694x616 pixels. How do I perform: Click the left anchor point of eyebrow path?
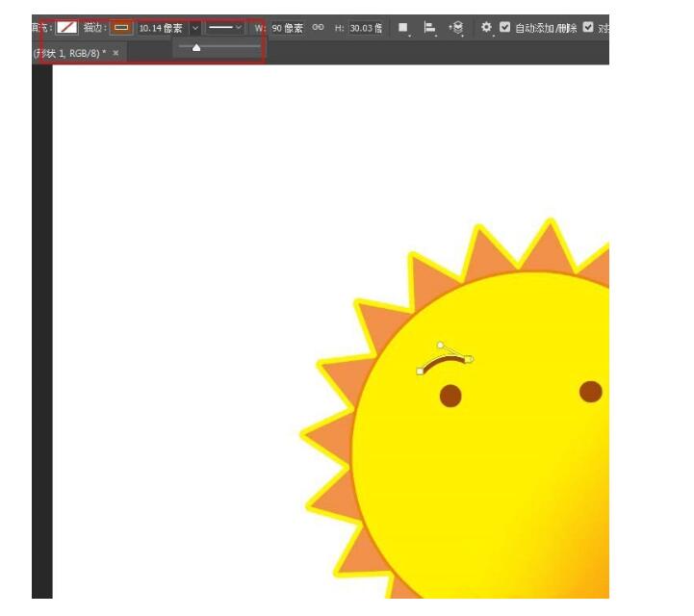(x=420, y=372)
